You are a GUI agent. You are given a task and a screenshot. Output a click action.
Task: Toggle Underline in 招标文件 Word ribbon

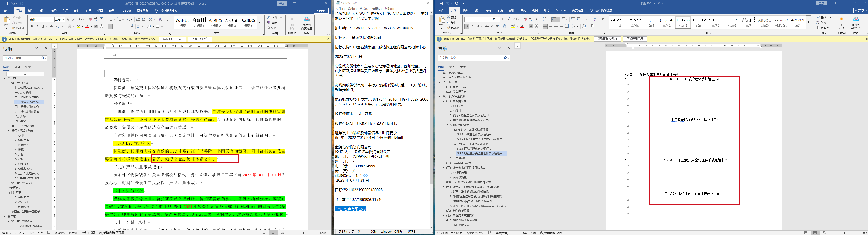(x=43, y=26)
